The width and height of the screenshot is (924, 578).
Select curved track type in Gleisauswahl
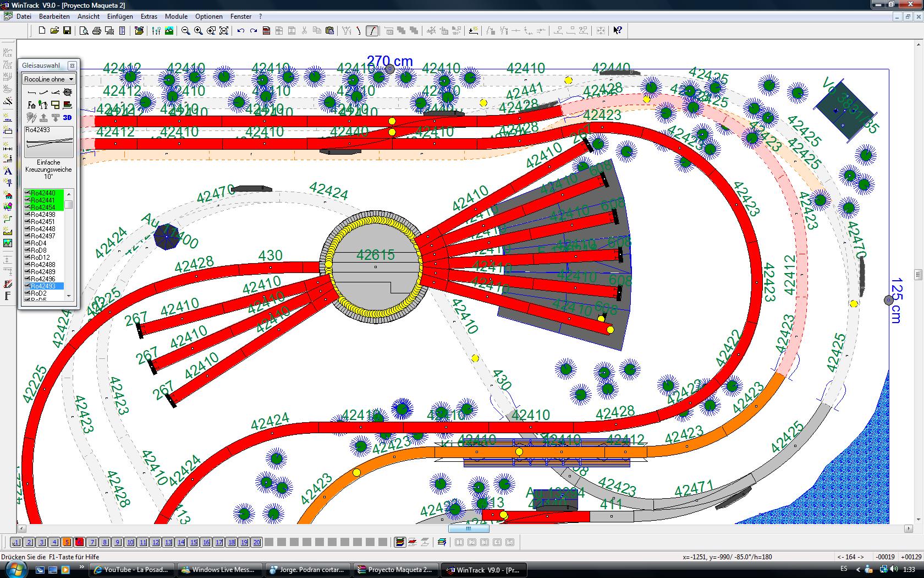43,92
